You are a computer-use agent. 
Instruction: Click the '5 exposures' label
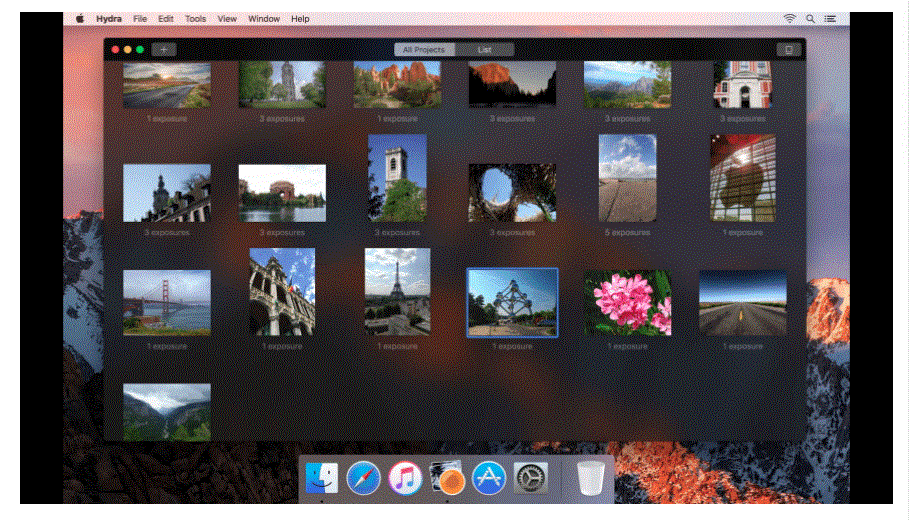[627, 232]
